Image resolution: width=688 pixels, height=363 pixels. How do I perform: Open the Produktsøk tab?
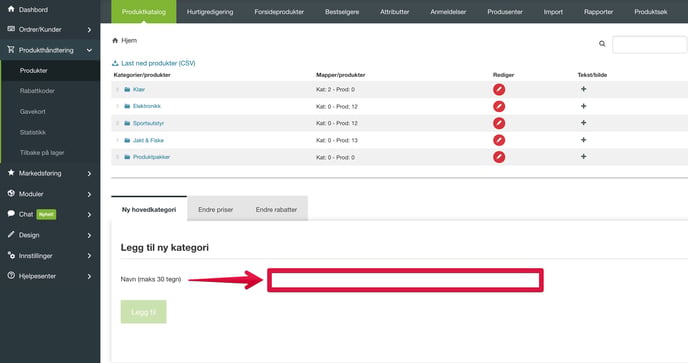coord(651,12)
